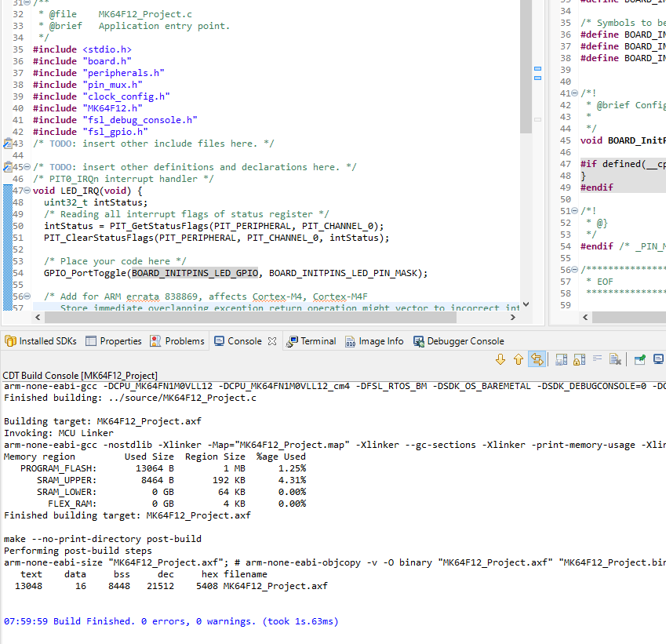
Task: Click PROGRAM_FLASH row in memory usage
Action: click(163, 468)
